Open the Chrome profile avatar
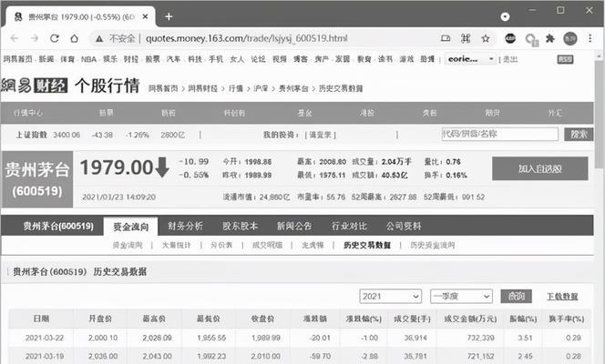The width and height of the screenshot is (605, 364). [x=569, y=38]
